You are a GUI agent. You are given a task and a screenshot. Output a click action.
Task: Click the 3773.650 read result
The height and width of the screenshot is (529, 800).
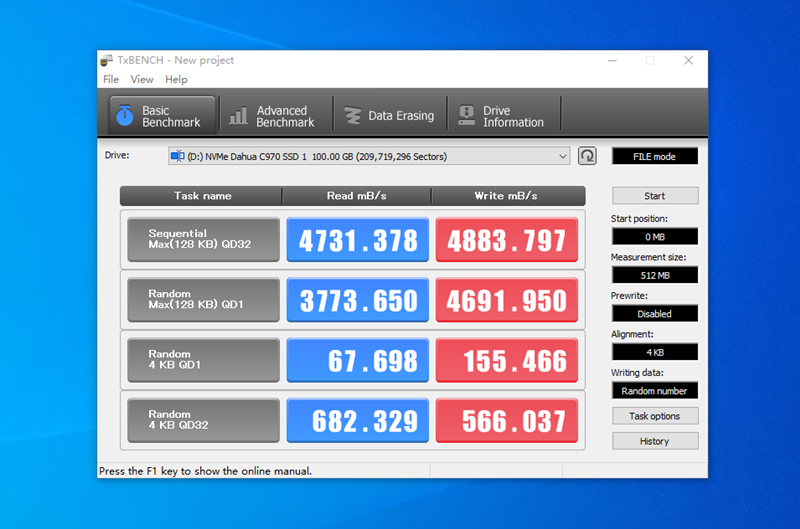coord(358,299)
